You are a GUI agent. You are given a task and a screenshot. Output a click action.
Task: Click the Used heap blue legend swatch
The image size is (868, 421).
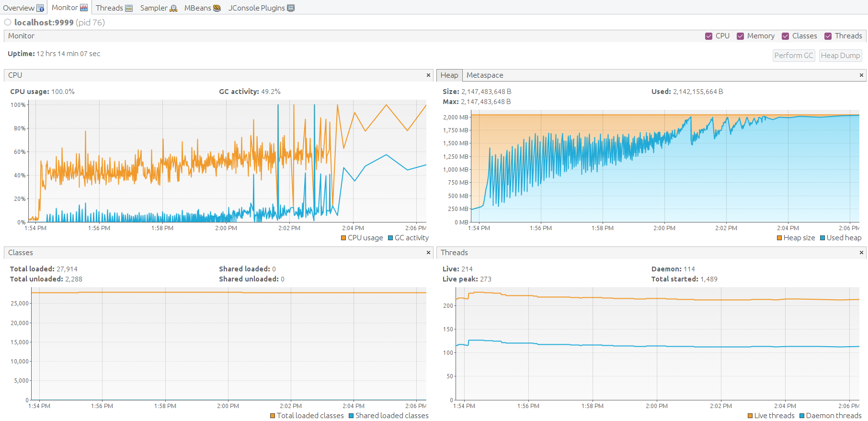point(822,238)
